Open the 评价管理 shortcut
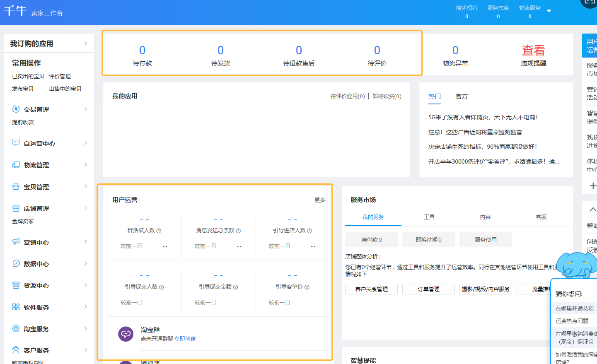597x364 pixels. [60, 76]
